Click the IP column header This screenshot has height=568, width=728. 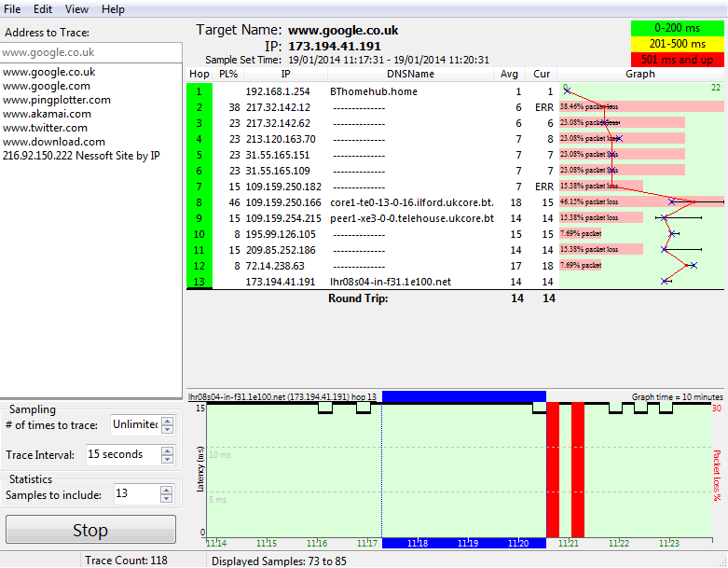[x=285, y=74]
